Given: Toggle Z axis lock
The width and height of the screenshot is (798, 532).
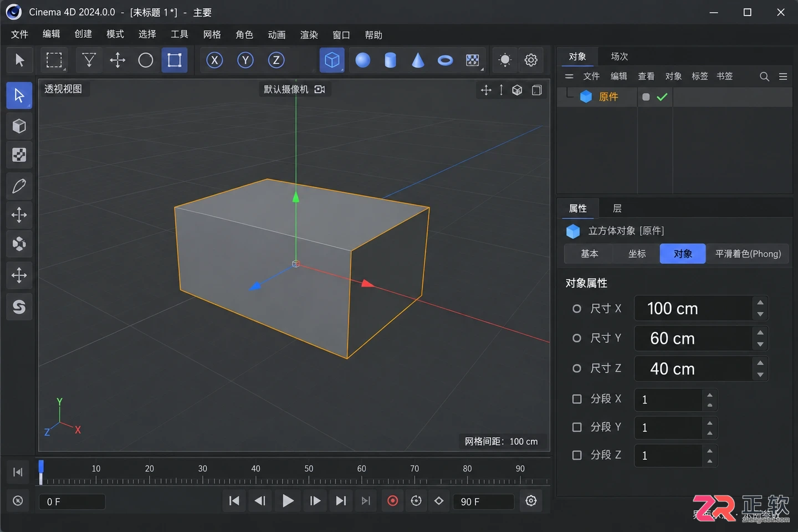Looking at the screenshot, I should click(x=276, y=60).
